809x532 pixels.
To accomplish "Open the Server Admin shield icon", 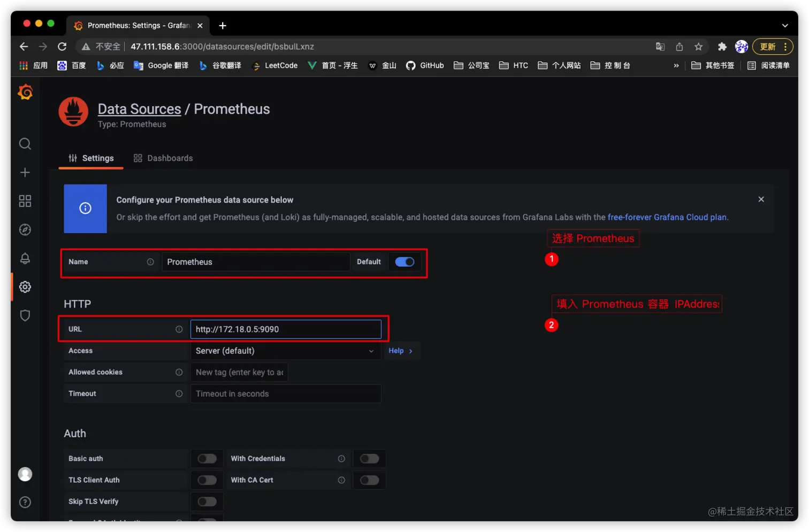I will click(25, 315).
